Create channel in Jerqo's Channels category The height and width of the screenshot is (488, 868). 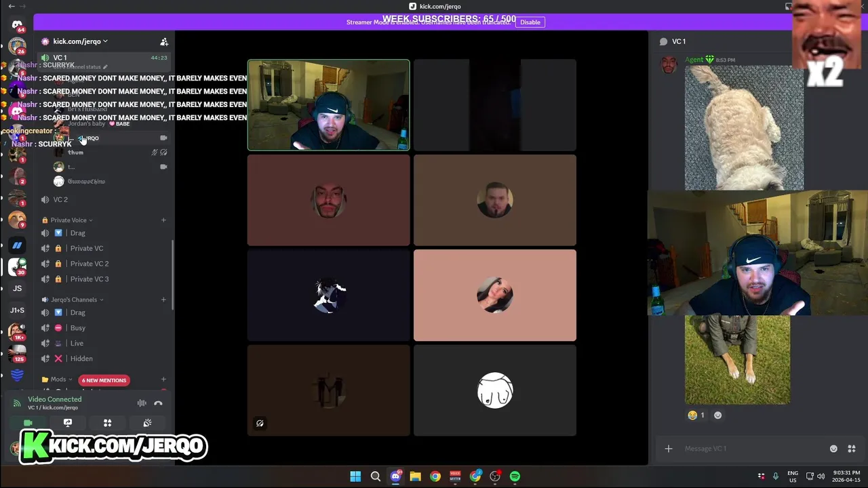(163, 300)
